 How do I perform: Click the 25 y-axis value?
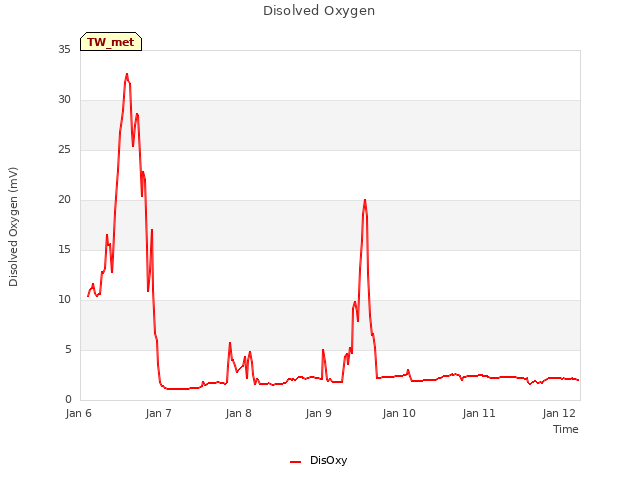click(x=64, y=149)
